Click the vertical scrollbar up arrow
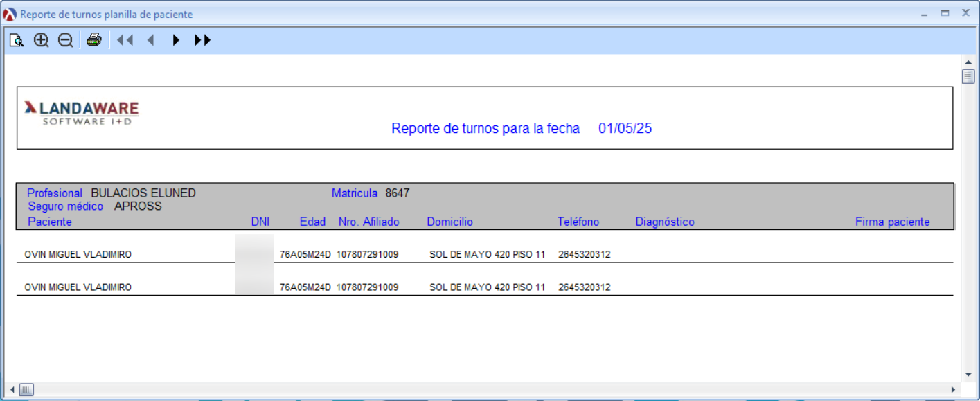The image size is (980, 401). click(968, 61)
